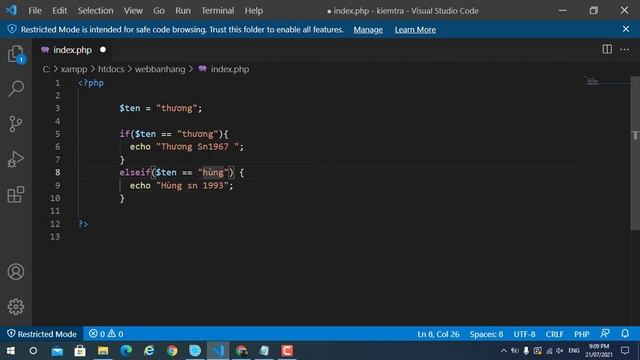Select the index.php editor tab
640x360 pixels.
[x=72, y=50]
